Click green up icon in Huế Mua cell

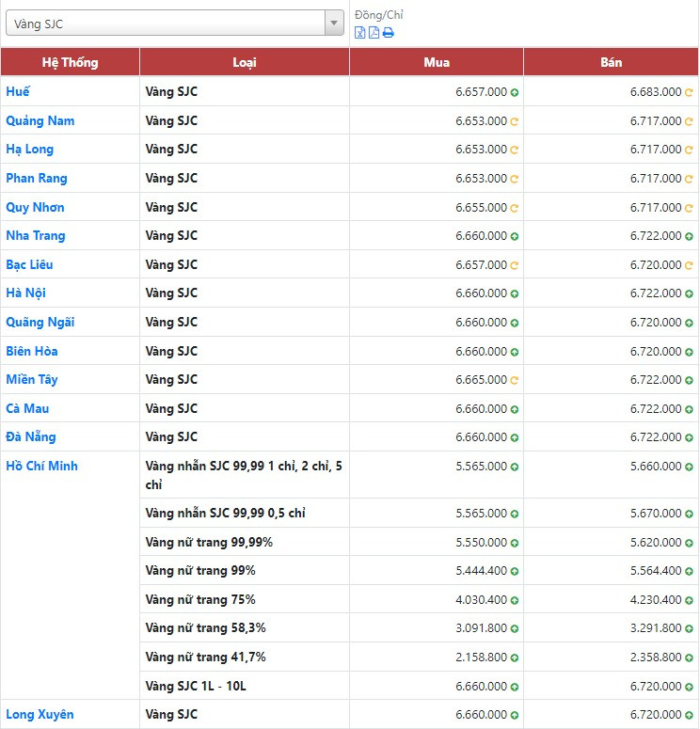515,92
